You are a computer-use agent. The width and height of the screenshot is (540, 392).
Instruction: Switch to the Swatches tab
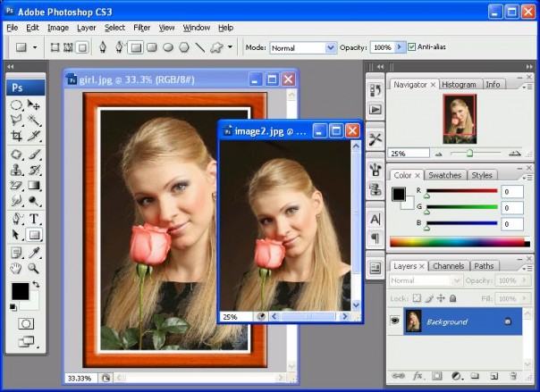click(x=443, y=175)
